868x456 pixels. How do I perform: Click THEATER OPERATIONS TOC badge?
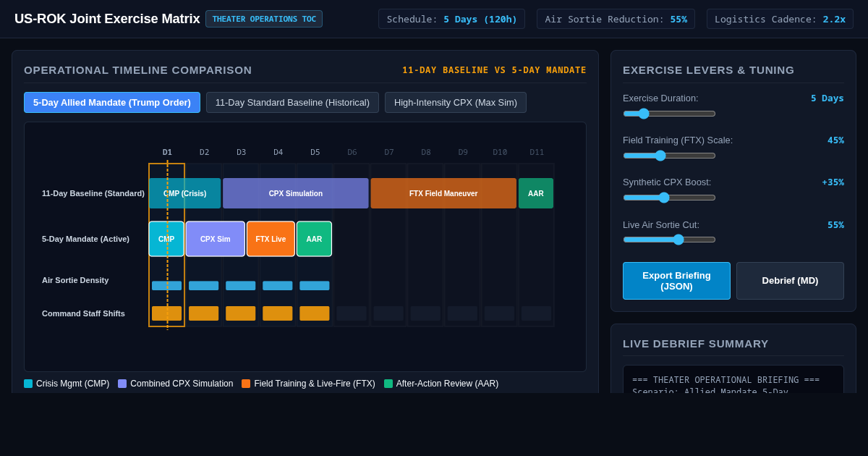264,19
